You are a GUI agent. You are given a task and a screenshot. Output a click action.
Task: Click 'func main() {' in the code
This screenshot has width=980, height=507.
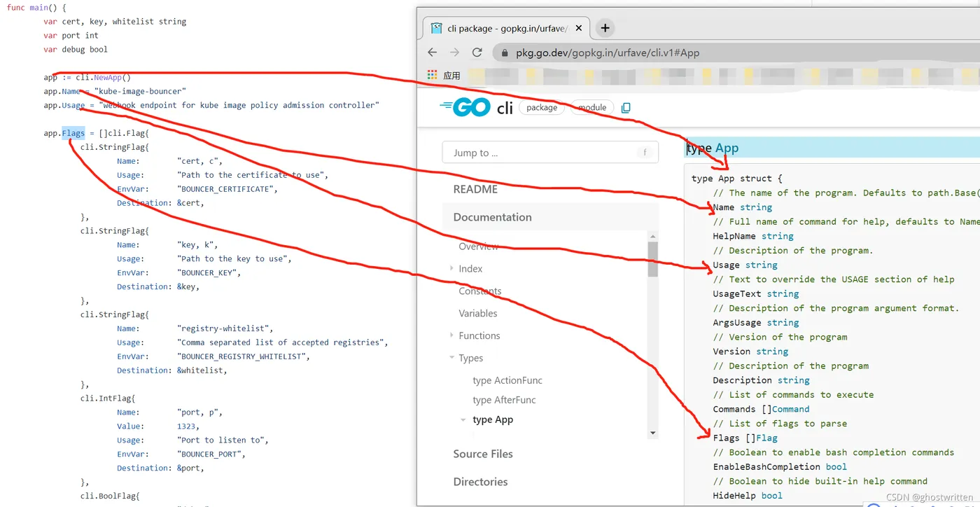(x=36, y=8)
